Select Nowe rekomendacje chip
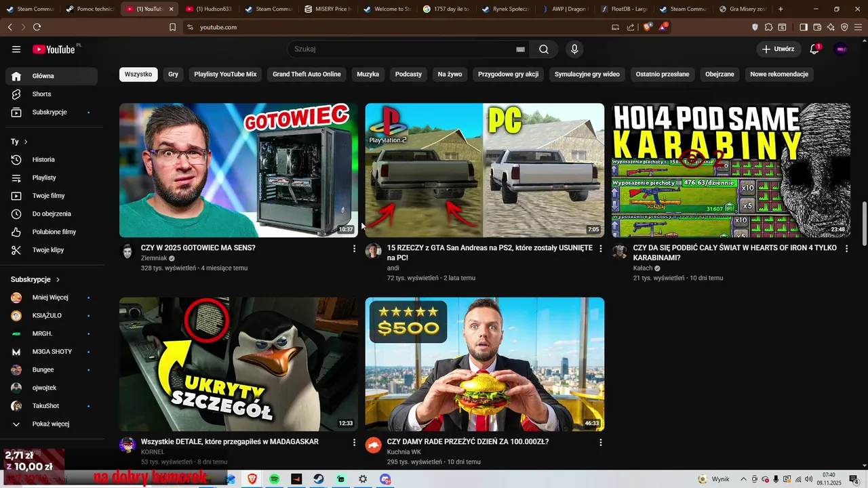This screenshot has width=868, height=488. coord(779,74)
